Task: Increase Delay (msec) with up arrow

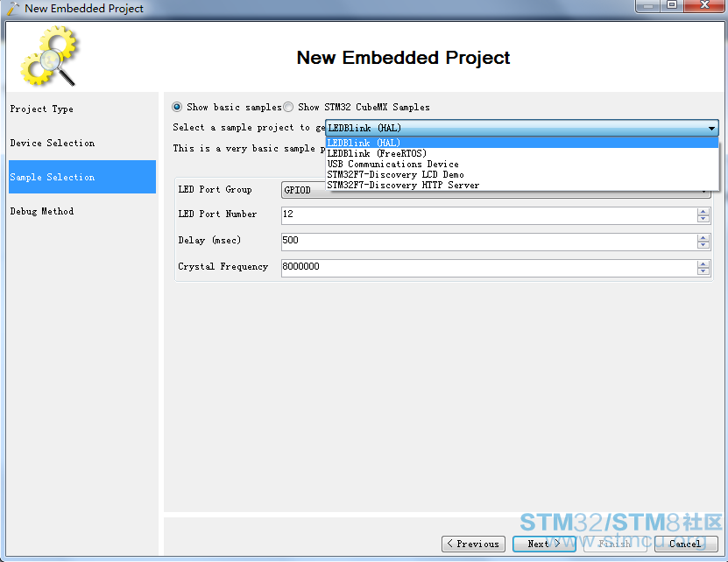Action: coord(703,238)
